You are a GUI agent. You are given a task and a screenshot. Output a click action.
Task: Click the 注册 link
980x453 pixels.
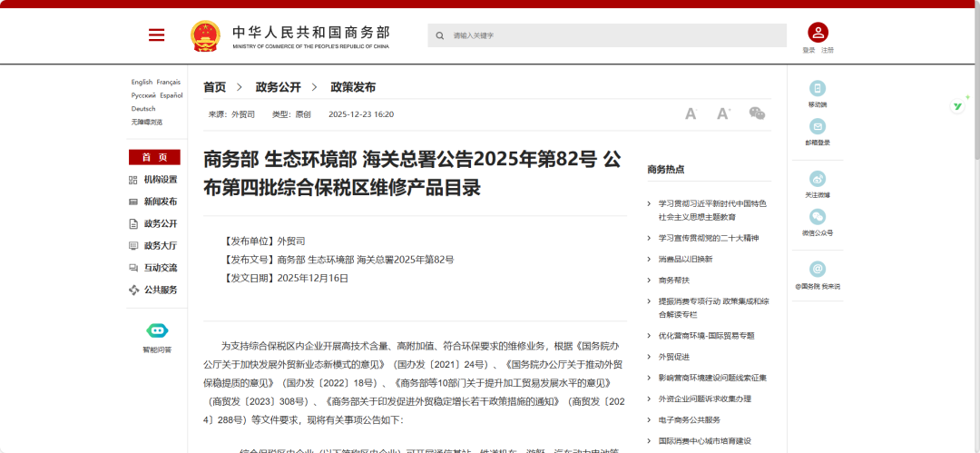[x=828, y=50]
